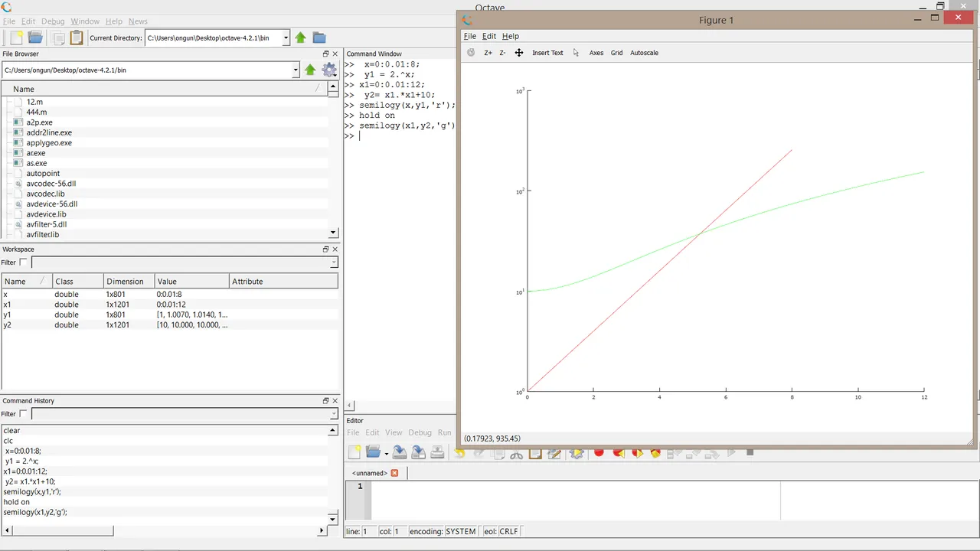Click the Paste clipboard icon in main toolbar
Screen dimensions: 980x551
coord(77,37)
